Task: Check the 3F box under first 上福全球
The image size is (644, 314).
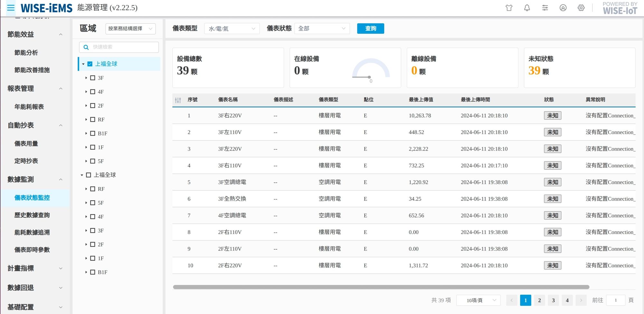Action: [93, 78]
